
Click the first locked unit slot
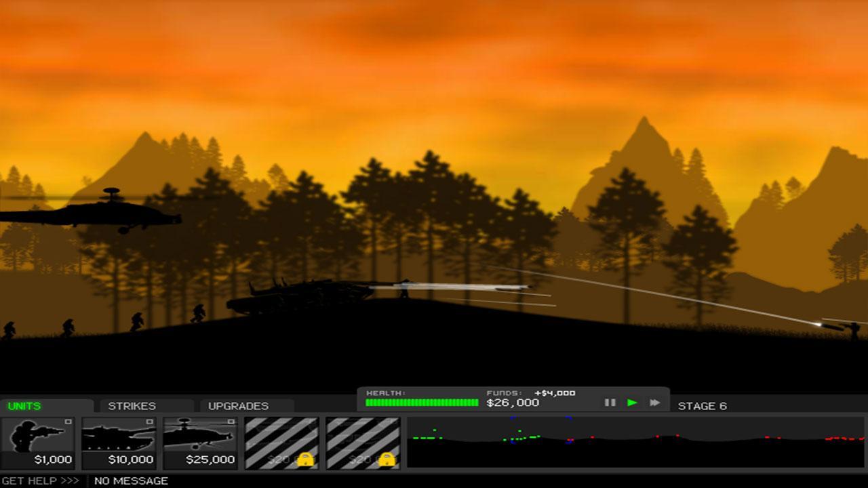point(281,443)
